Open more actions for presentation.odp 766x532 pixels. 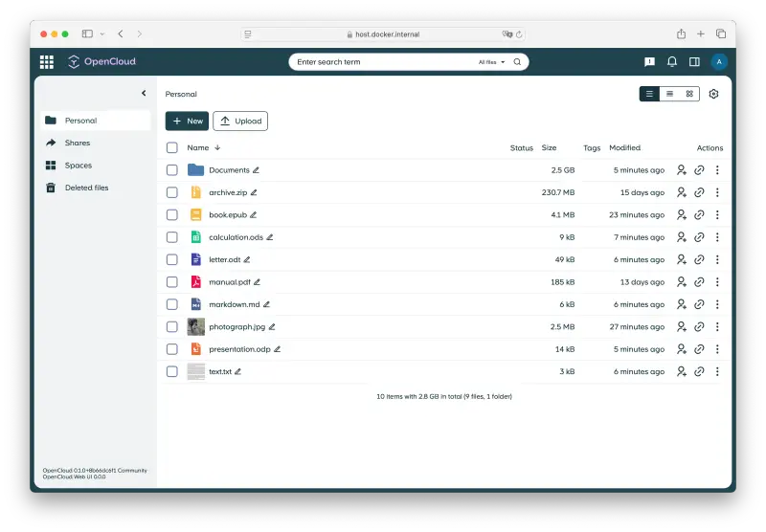717,349
